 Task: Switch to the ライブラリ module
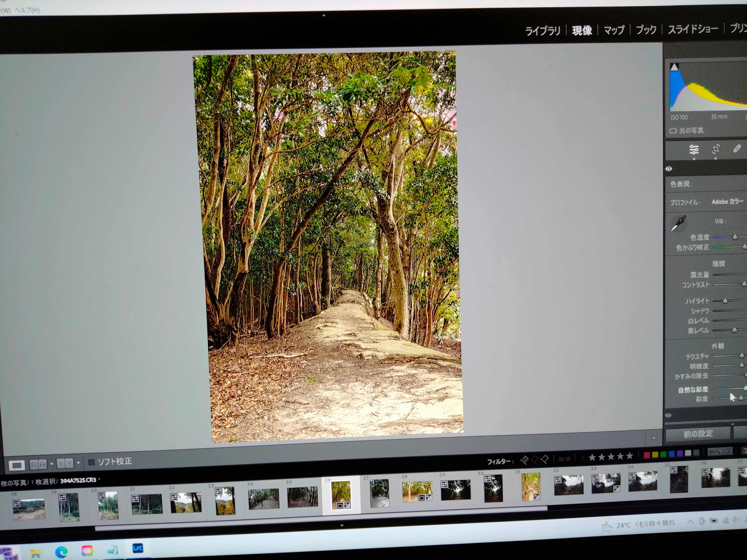coord(543,31)
